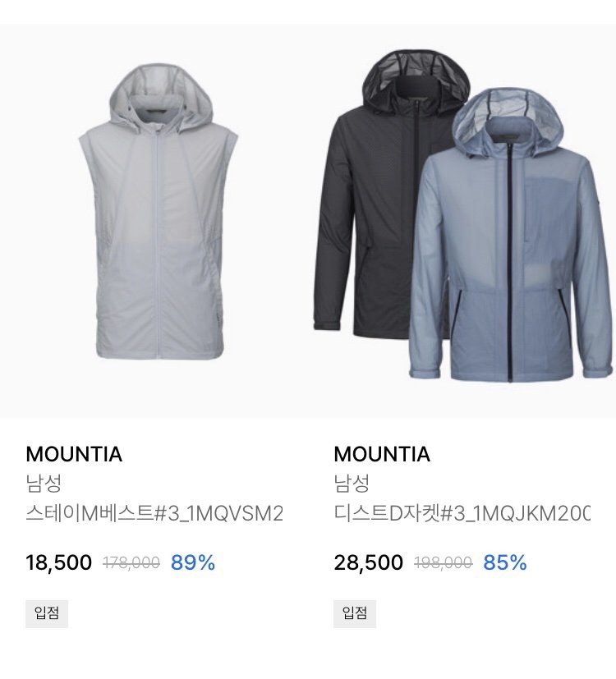
Task: Select the 남성 label under right product
Action: point(352,484)
